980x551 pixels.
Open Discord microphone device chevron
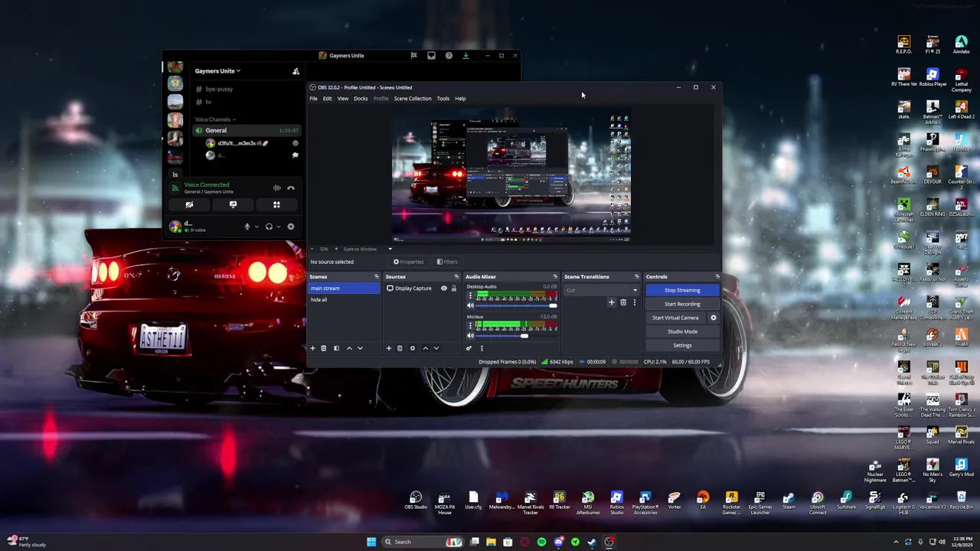256,227
